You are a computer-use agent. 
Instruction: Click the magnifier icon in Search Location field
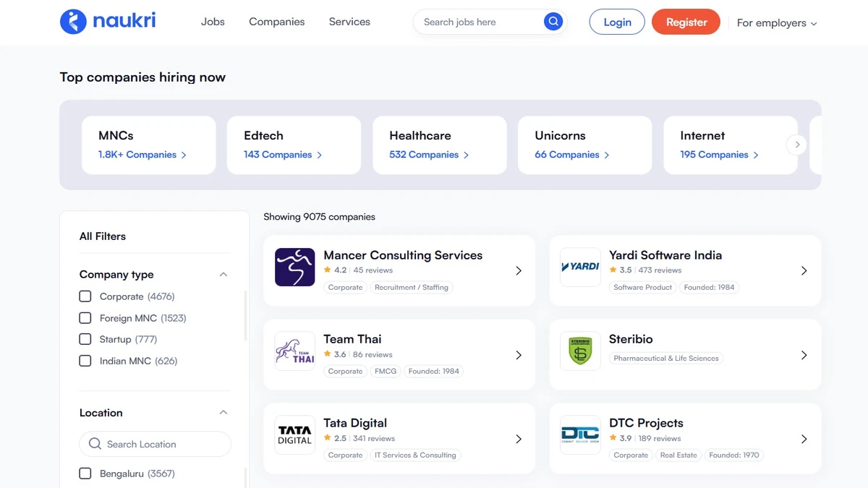95,443
